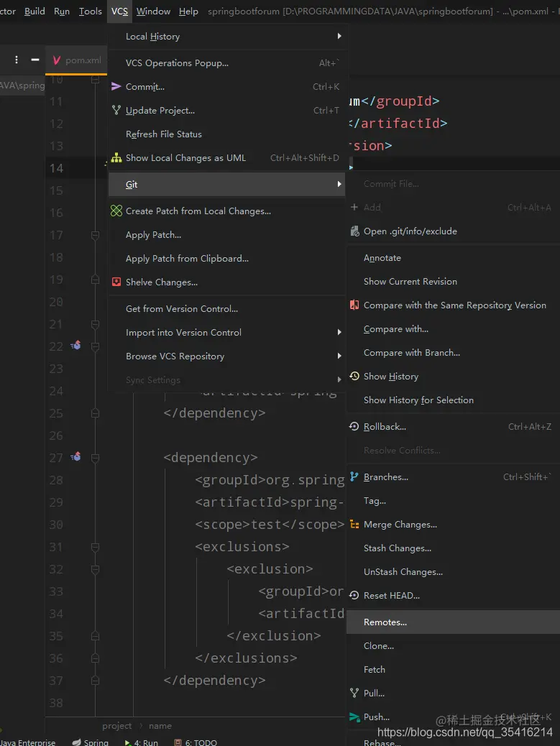Open the Run menu
The image size is (560, 746).
62,11
